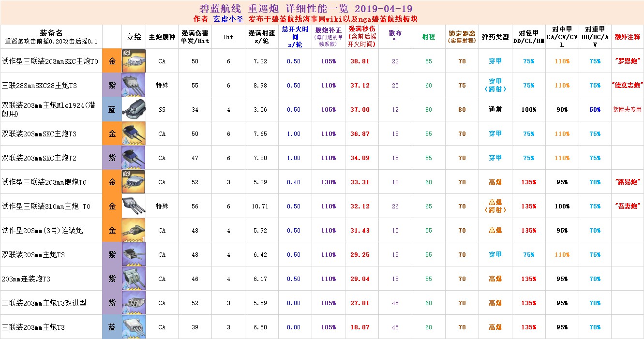Click the 强满伤害 单发/Hit column header
The height and width of the screenshot is (339, 644).
195,37
